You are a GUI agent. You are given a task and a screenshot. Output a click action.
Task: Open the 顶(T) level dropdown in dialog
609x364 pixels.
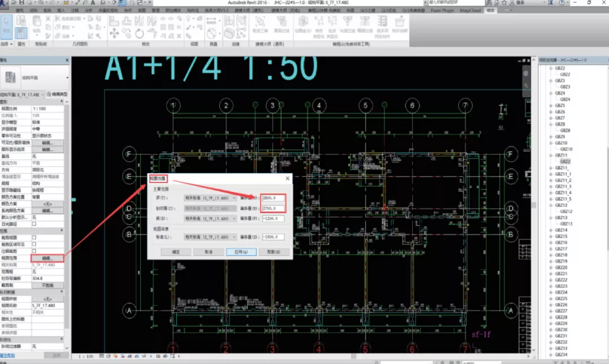(x=210, y=198)
